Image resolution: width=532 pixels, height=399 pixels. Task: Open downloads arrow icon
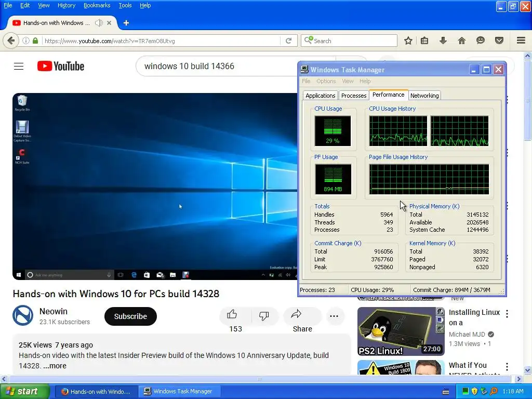pos(443,41)
